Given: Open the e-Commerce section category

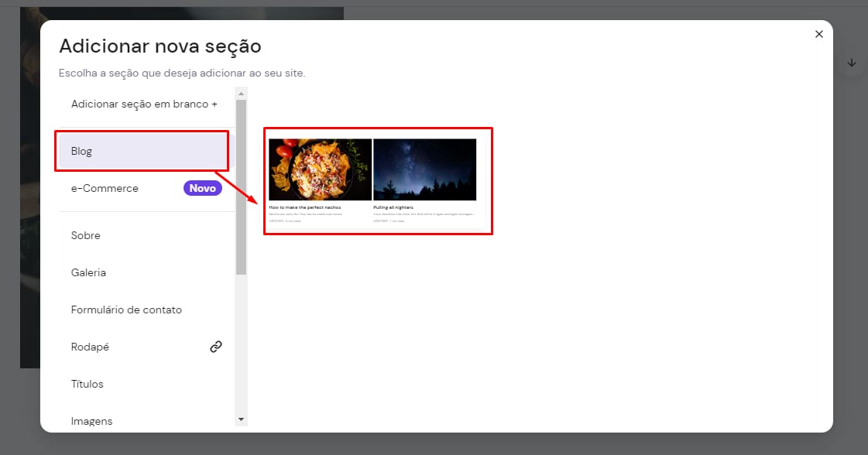Looking at the screenshot, I should pos(105,188).
